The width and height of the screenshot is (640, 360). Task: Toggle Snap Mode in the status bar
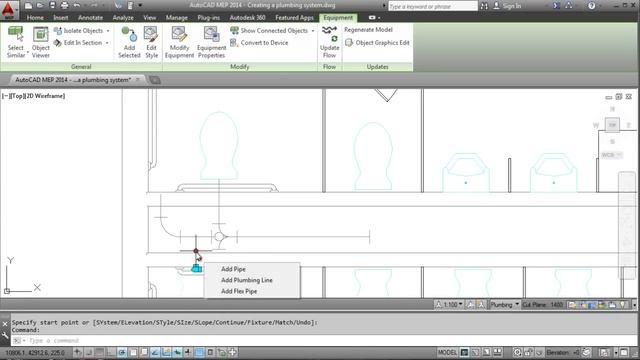click(x=88, y=352)
